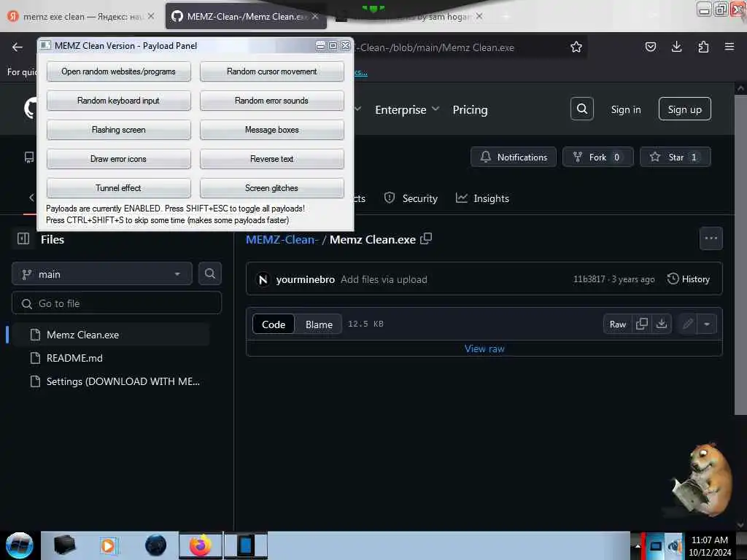The height and width of the screenshot is (560, 747).
Task: Open the browser extensions puzzle icon
Action: (703, 47)
